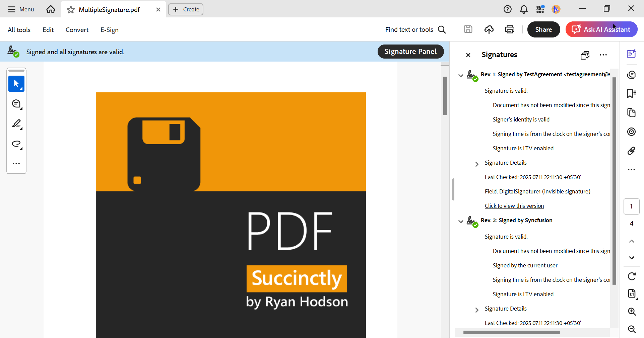Click the Signatures panel horizontal scrollbar
Screen dimensions: 644x338
(x=511, y=332)
